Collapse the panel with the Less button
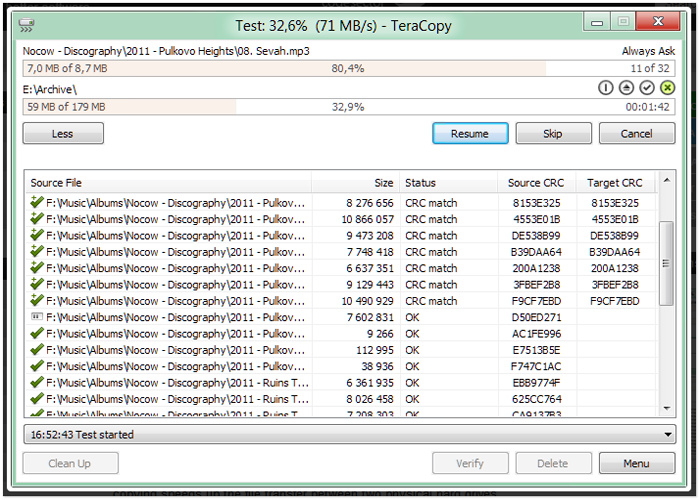This screenshot has height=500, width=700. (x=63, y=133)
